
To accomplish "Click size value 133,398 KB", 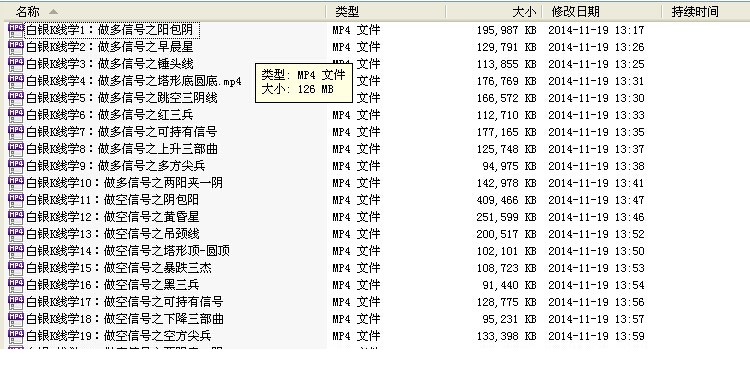I will (x=507, y=336).
